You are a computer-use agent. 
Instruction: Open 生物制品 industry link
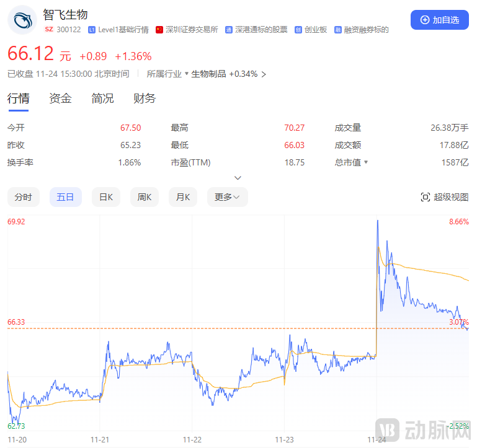coord(208,74)
